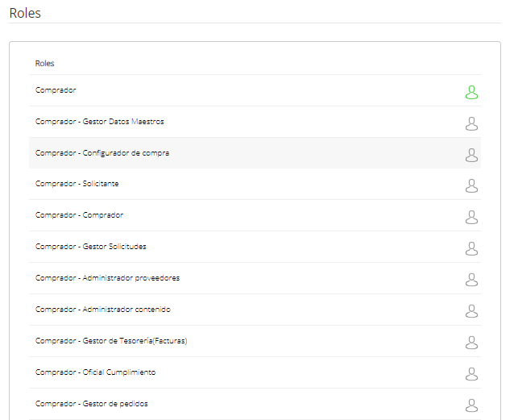This screenshot has width=514, height=420.
Task: Select the Comprador - Gestor de pedidos text
Action: 91,403
